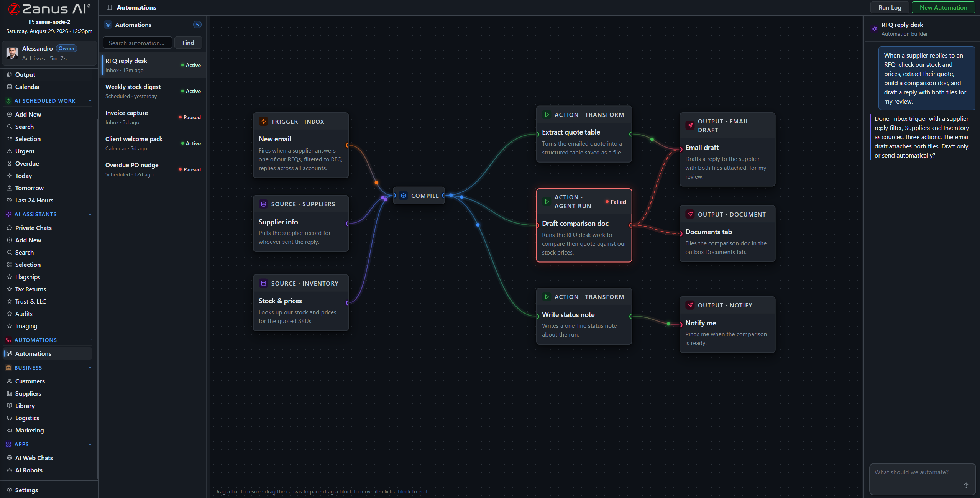The image size is (980, 498).
Task: Select the Invoice capture automation
Action: (153, 117)
